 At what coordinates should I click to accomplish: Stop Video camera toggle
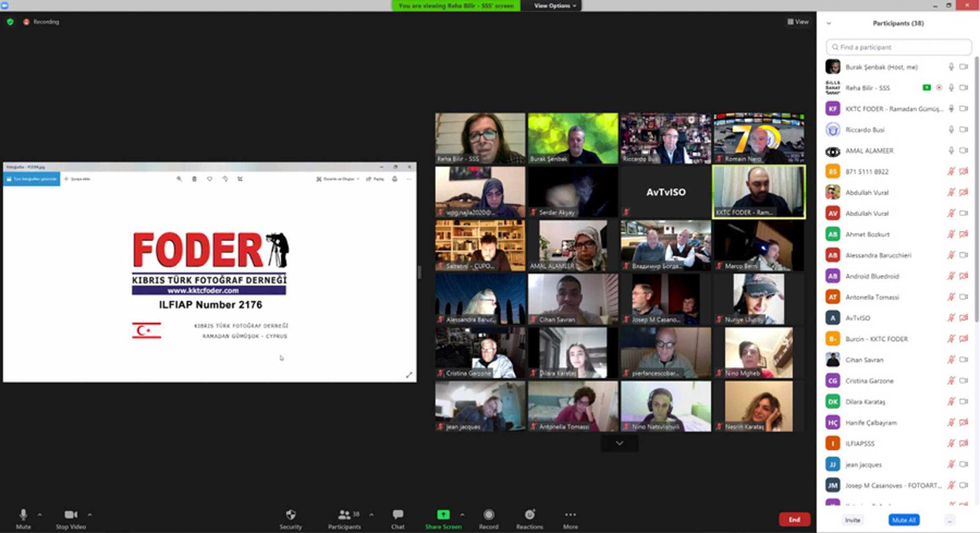(x=71, y=515)
